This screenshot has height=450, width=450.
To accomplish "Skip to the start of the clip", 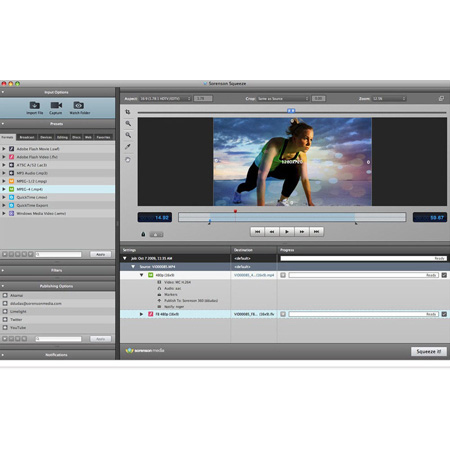I will click(x=257, y=232).
